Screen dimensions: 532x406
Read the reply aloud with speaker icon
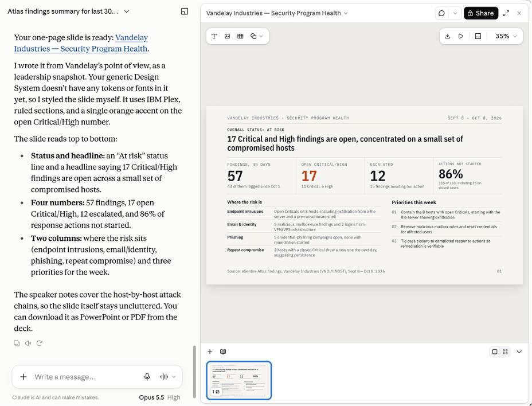[28, 343]
